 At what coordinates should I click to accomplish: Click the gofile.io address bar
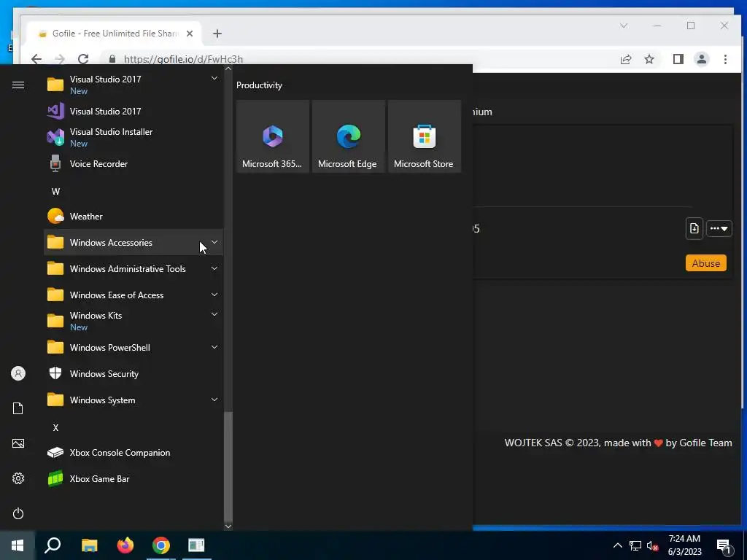[357, 59]
